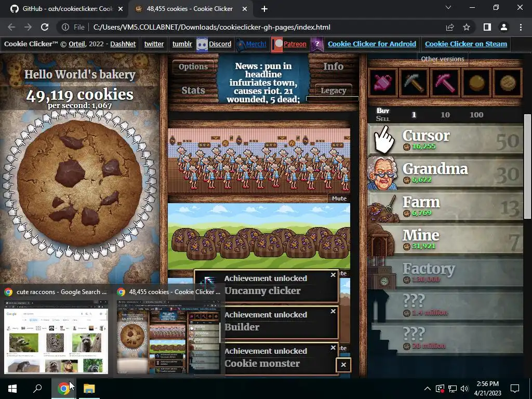Screen dimensions: 532x399
Task: Purchase a Grandma building
Action: click(445, 173)
